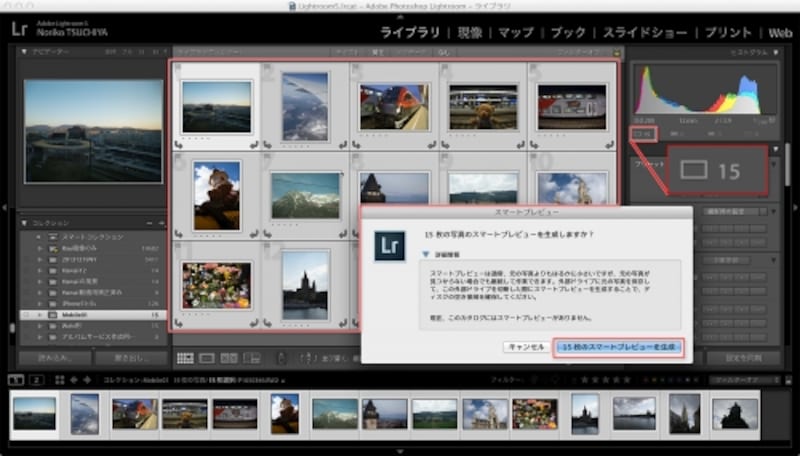Click the main window '1' button above the filmstrip
Image resolution: width=800 pixels, height=456 pixels.
[16, 380]
